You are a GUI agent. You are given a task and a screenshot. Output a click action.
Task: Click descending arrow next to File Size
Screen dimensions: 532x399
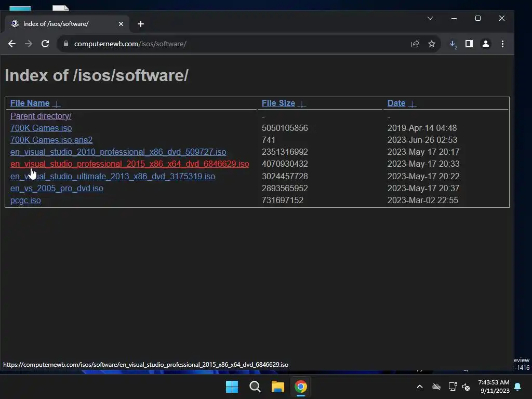click(302, 104)
